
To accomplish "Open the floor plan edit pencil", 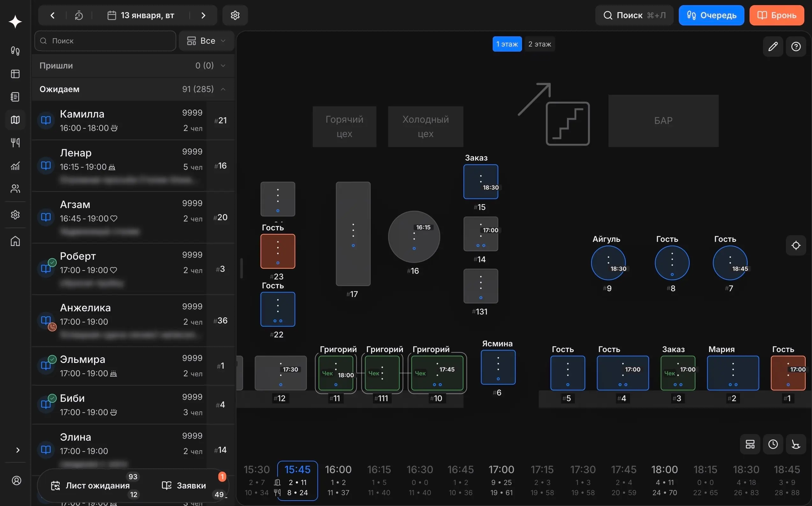I will 772,47.
